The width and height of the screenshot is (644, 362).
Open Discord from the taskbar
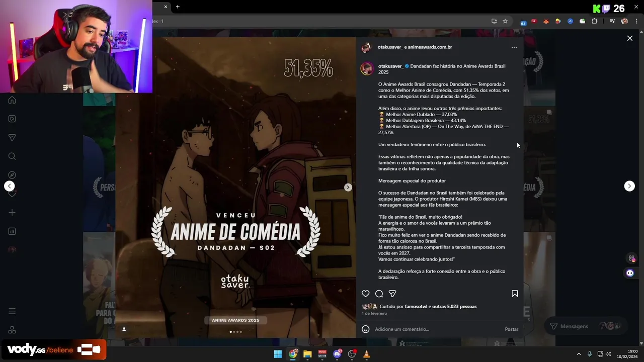[337, 354]
